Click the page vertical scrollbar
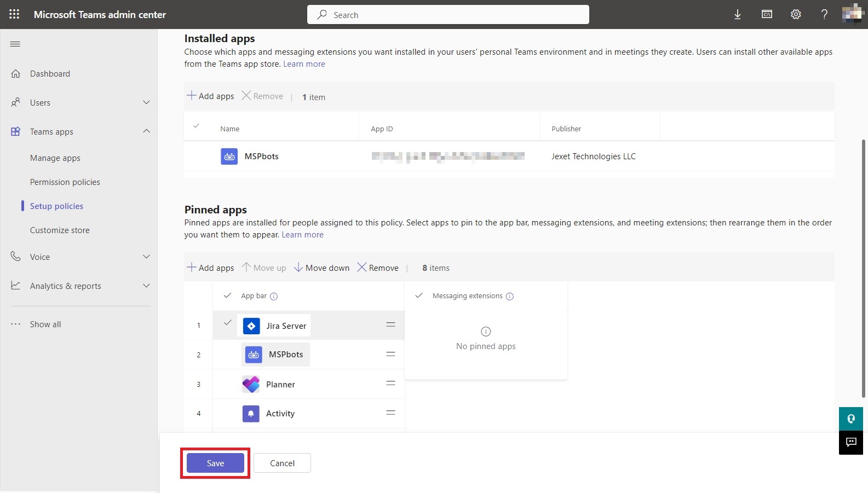Image resolution: width=868 pixels, height=493 pixels. click(864, 268)
